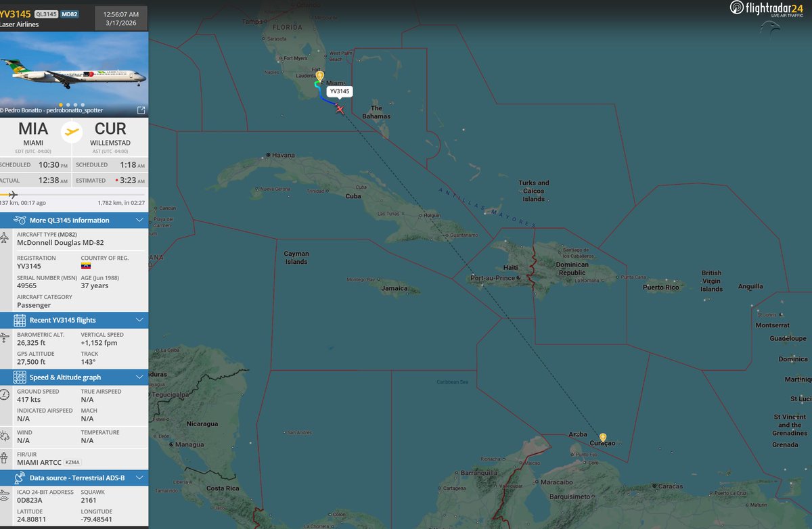Open aircraft photo in external link icon
Image resolution: width=812 pixels, height=529 pixels.
141,110
